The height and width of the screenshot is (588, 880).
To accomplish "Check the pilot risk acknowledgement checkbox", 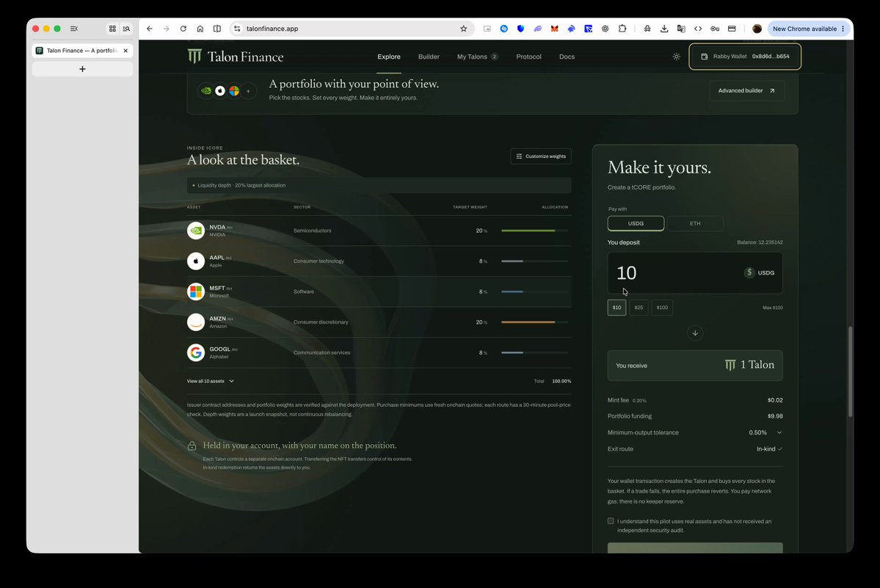I will (x=611, y=521).
